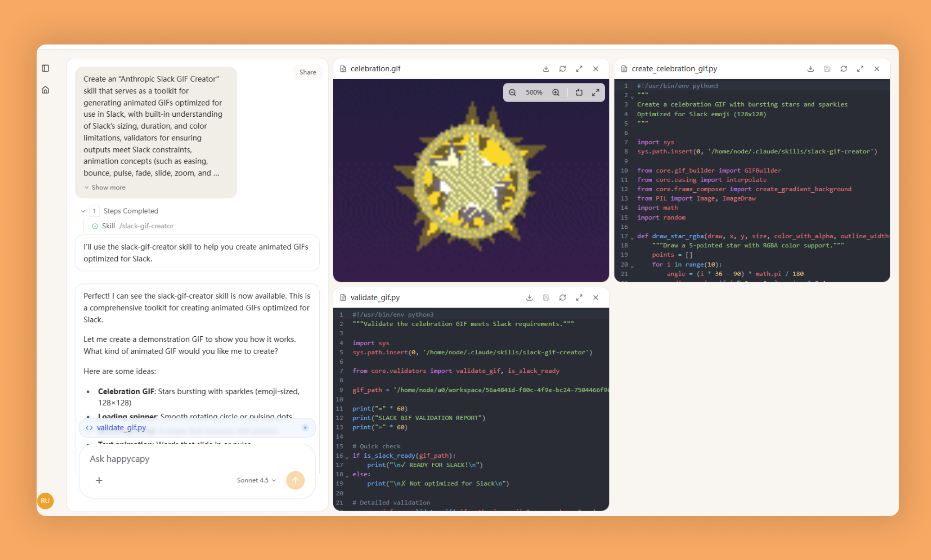
Task: Rotate the GIF preview image
Action: point(579,93)
